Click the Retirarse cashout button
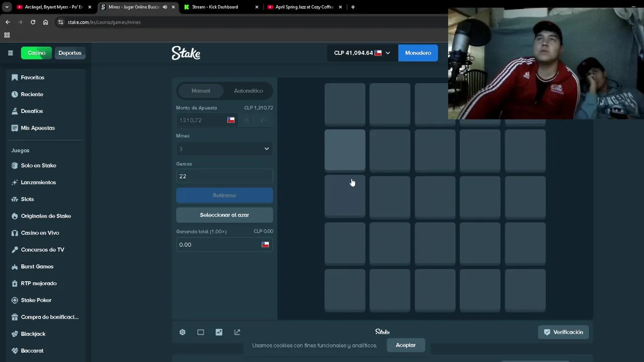The image size is (644, 362). tap(224, 195)
